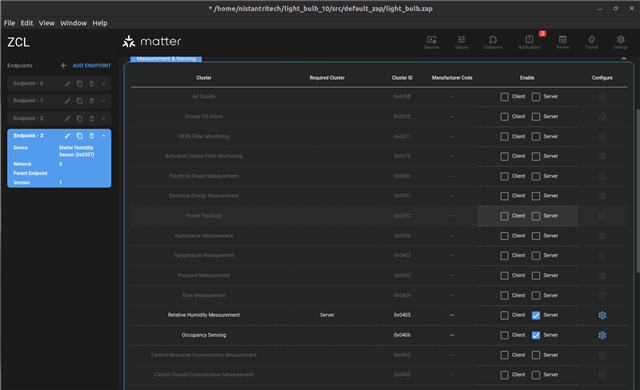640x390 pixels.
Task: Copy Endpoint - 0 using duplicate icon
Action: 80,84
